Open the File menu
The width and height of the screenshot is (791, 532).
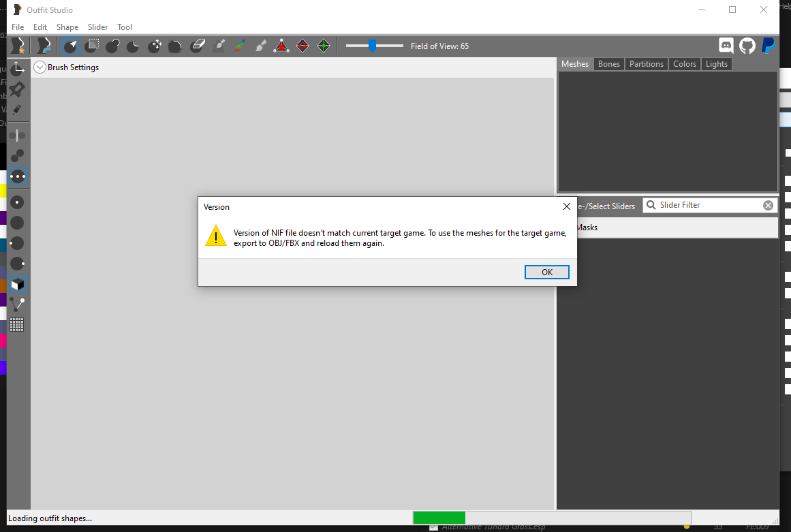18,27
